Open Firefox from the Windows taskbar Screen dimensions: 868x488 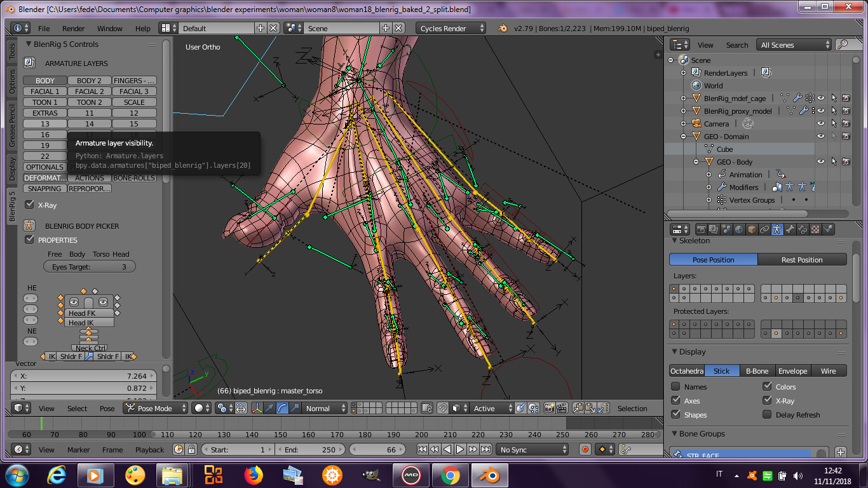[253, 475]
